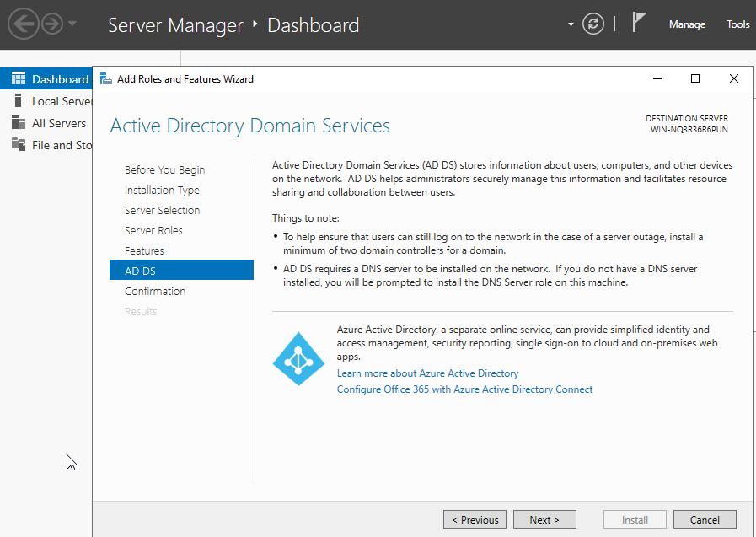
Task: Open the Tools menu
Action: pyautogui.click(x=737, y=24)
